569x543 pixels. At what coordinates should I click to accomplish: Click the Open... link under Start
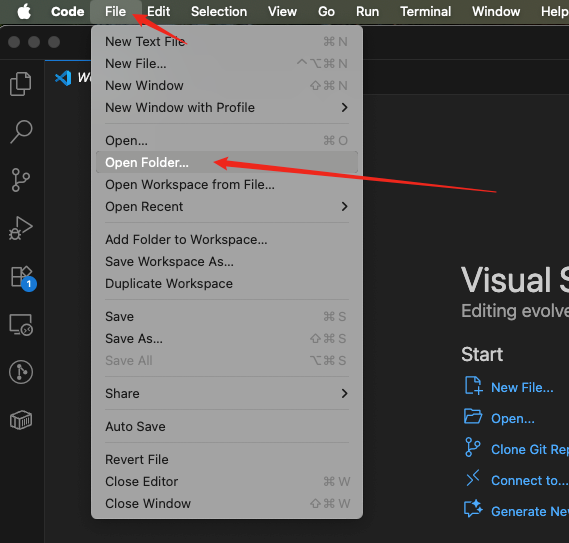(x=512, y=419)
